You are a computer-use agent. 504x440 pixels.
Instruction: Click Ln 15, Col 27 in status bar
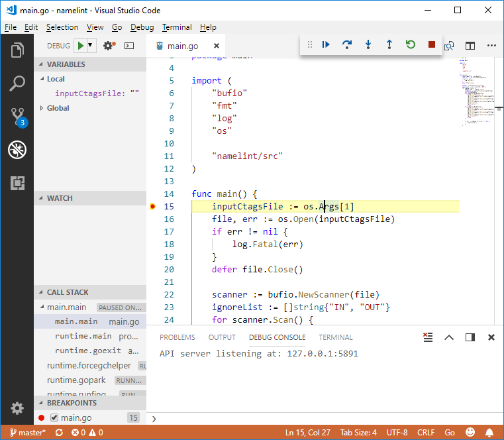[x=307, y=432]
